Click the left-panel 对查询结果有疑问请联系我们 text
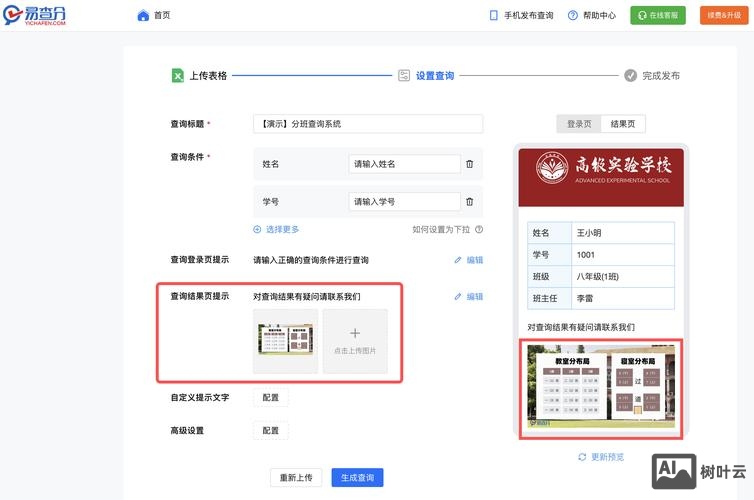Screen dimensions: 754x500 pyautogui.click(x=307, y=297)
